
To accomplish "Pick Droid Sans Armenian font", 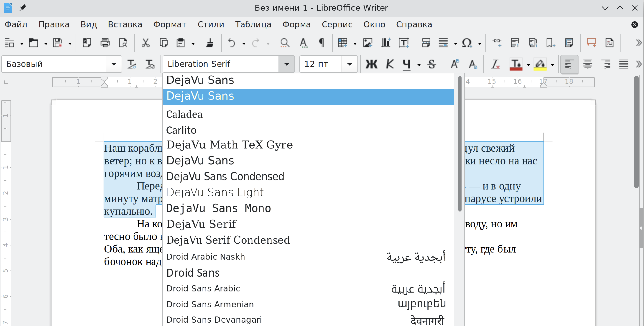I will tap(308, 304).
